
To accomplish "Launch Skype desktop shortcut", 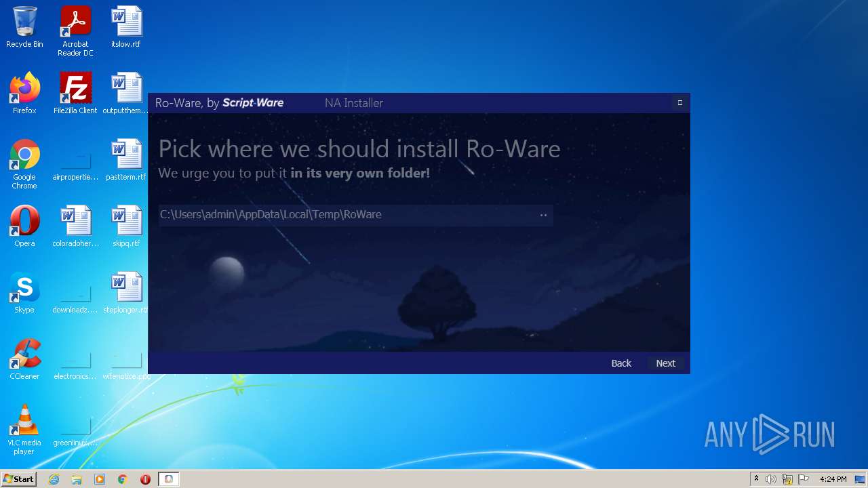I will [x=24, y=293].
